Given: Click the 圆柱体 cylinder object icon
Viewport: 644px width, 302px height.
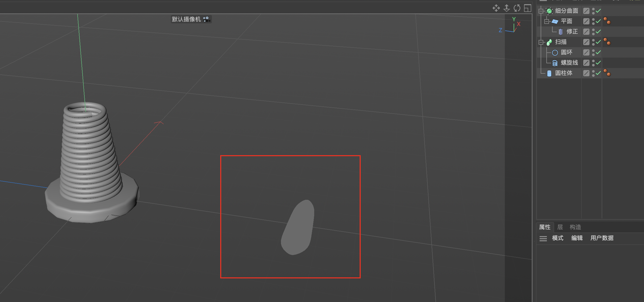Looking at the screenshot, I should point(549,73).
